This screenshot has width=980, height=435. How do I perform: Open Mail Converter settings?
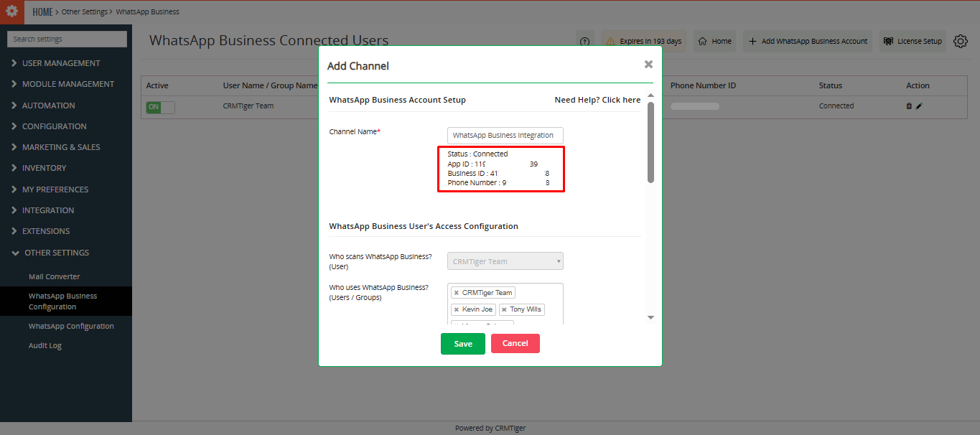click(x=55, y=276)
